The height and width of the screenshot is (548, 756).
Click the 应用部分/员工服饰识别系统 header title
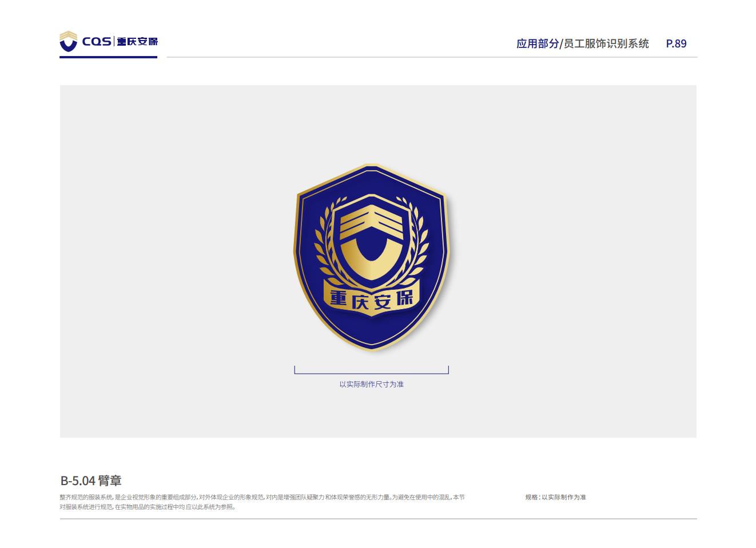(x=582, y=43)
